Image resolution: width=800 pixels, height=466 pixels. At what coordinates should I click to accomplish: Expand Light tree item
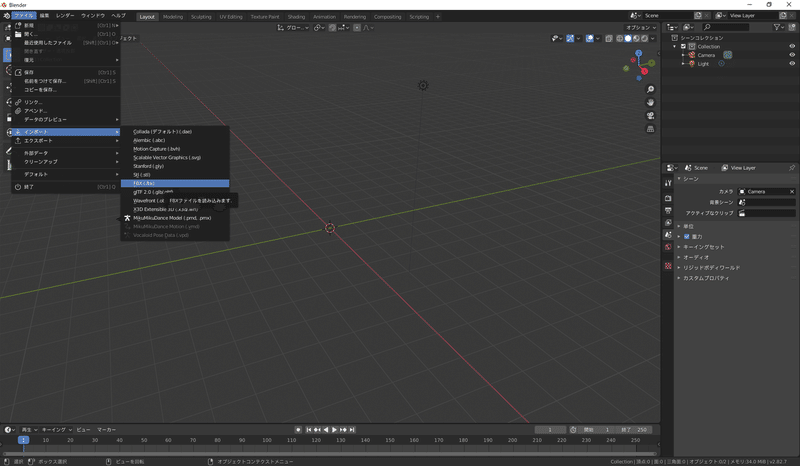pyautogui.click(x=683, y=64)
